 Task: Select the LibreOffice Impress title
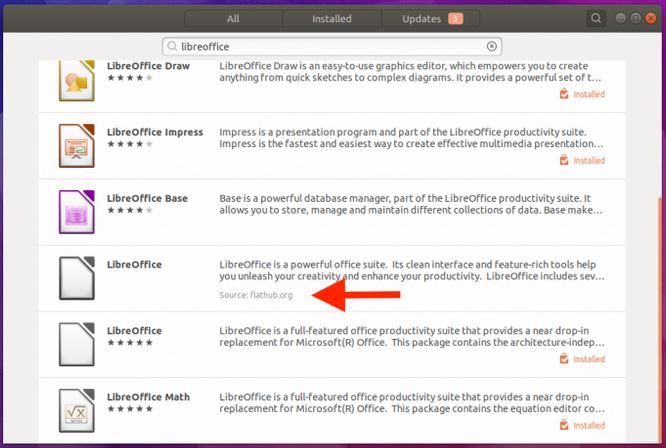click(x=155, y=132)
